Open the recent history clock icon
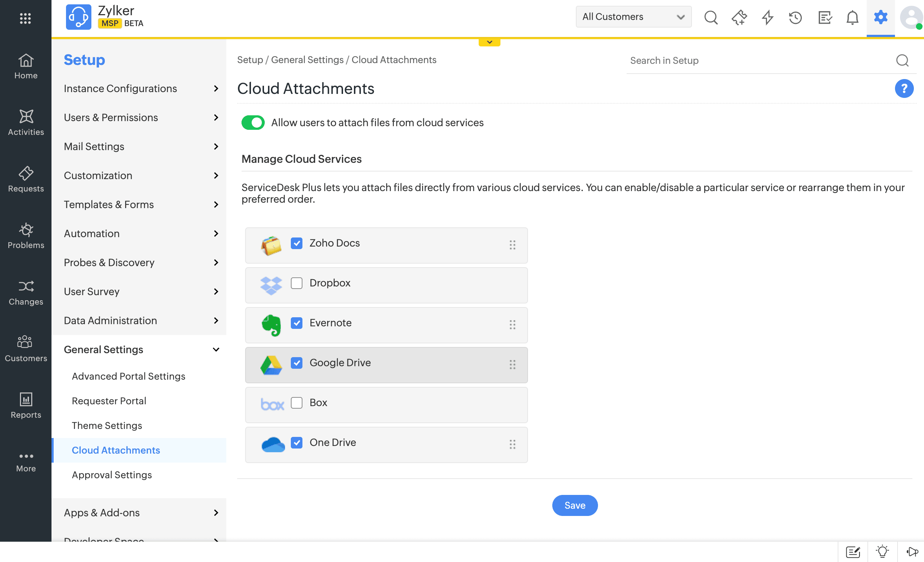The image size is (924, 562). tap(795, 17)
